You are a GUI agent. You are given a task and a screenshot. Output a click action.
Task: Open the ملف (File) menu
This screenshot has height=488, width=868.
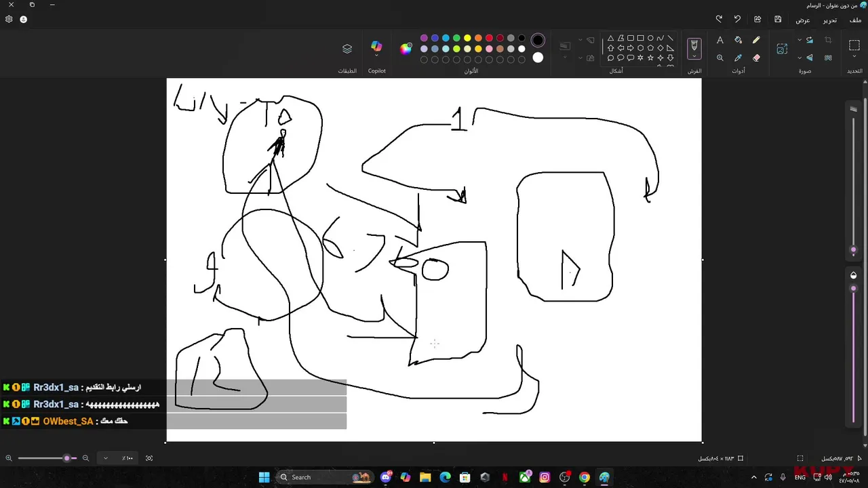(x=855, y=20)
